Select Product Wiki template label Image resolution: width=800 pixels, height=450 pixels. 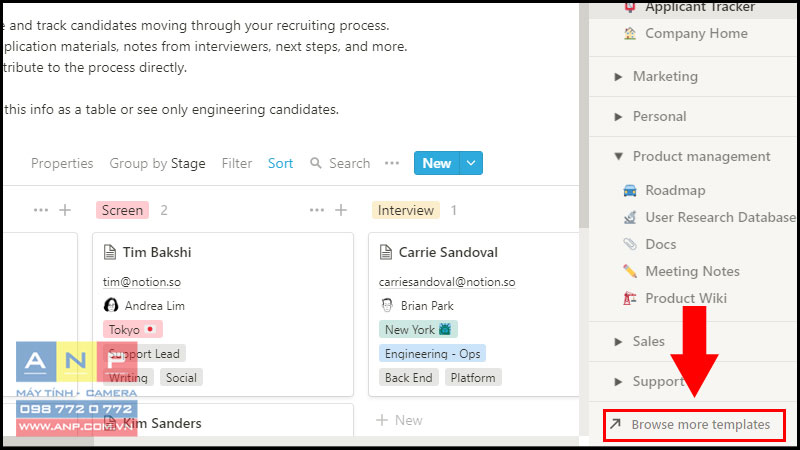686,298
